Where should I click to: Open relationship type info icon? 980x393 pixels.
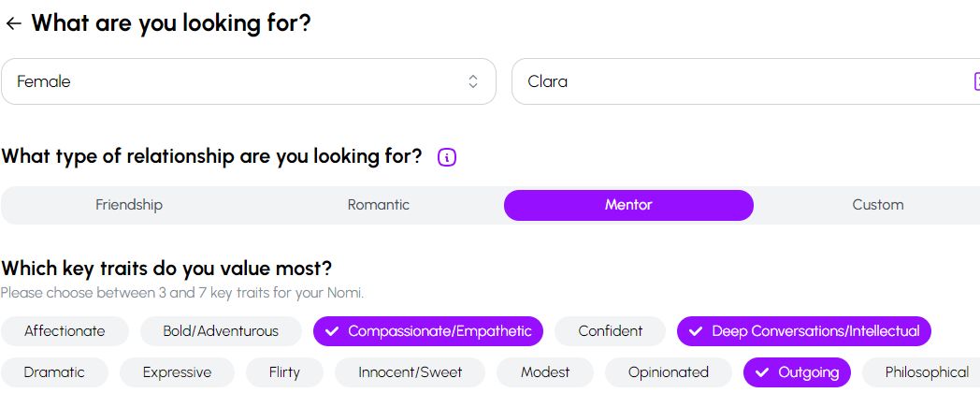tap(446, 157)
